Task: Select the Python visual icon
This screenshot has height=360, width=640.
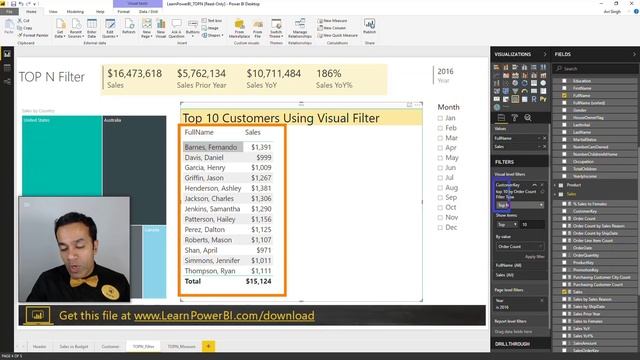Action: 543,99
